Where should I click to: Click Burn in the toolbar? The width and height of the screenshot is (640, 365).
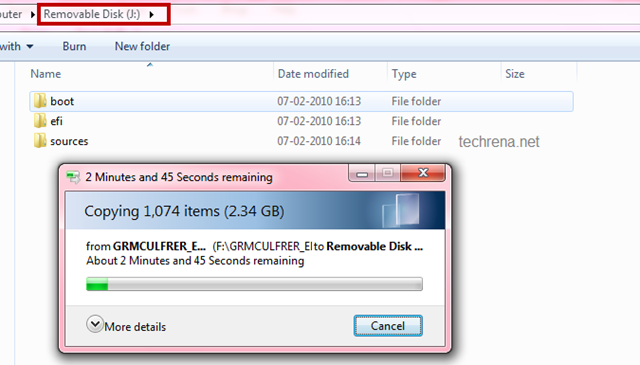(74, 47)
